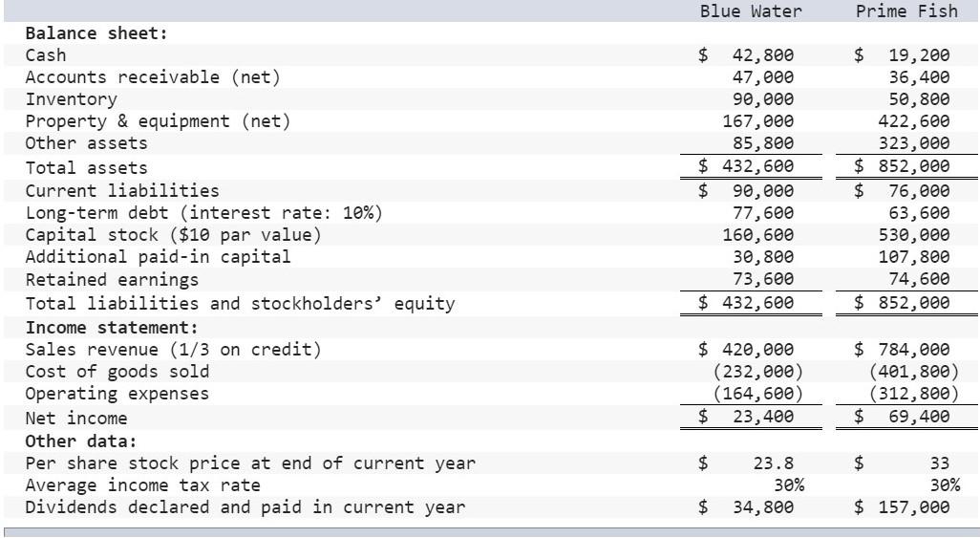The image size is (980, 538).
Task: Click the Cash row label
Action: click(46, 55)
